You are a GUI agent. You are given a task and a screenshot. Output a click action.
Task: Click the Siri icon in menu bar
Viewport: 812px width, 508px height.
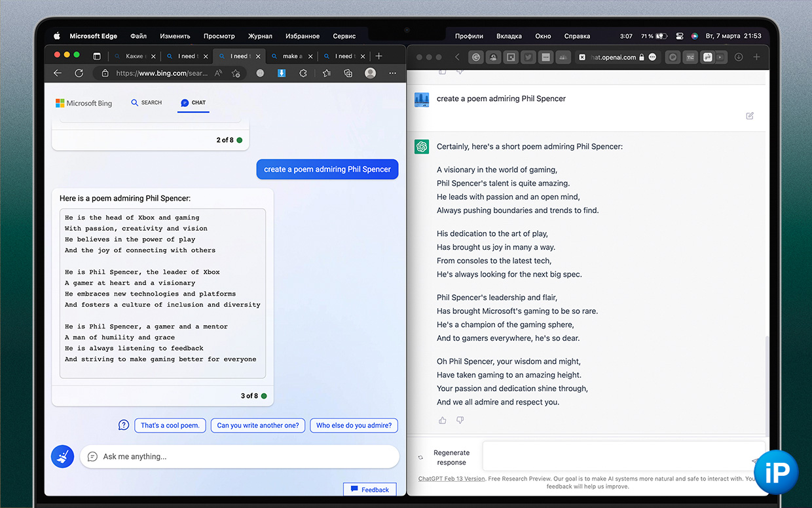click(x=694, y=36)
